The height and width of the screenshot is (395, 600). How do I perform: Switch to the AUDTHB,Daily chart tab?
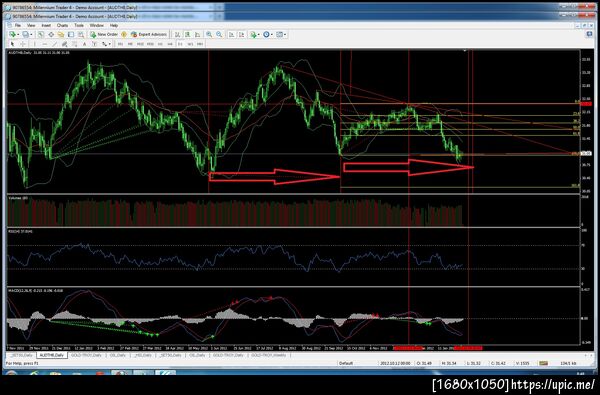coord(52,355)
